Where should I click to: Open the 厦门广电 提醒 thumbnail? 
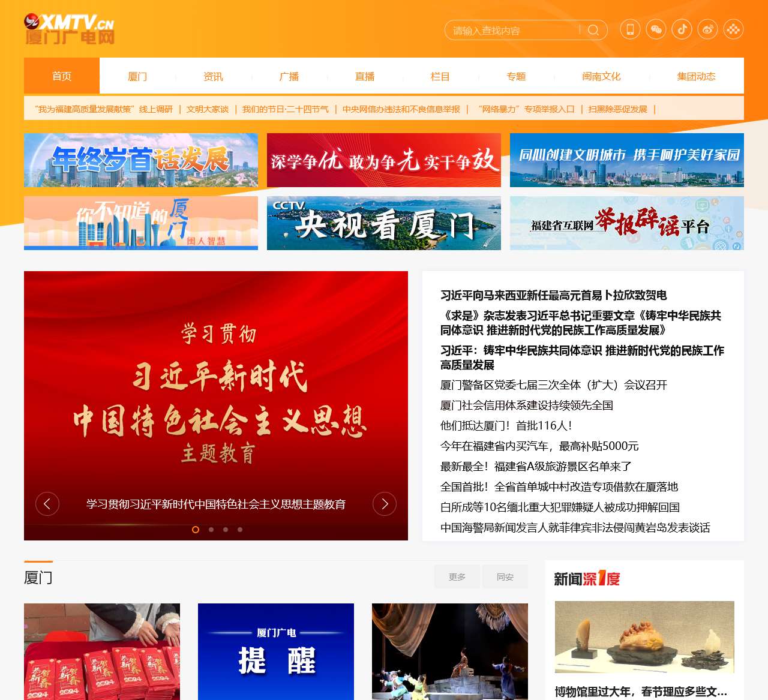(x=276, y=651)
